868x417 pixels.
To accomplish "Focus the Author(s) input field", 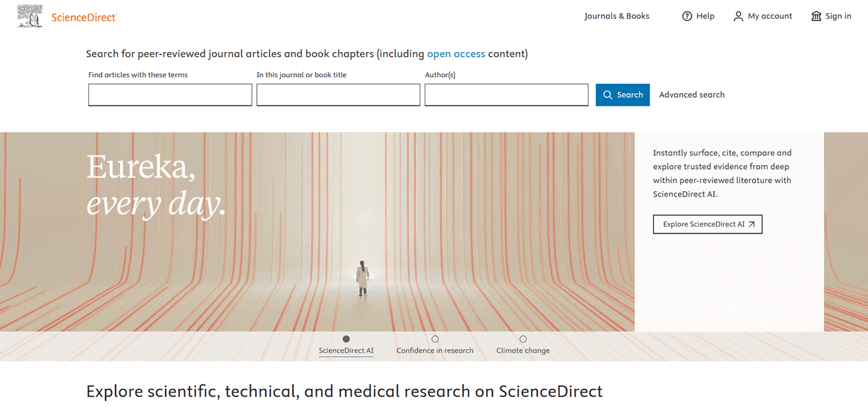I will [506, 95].
